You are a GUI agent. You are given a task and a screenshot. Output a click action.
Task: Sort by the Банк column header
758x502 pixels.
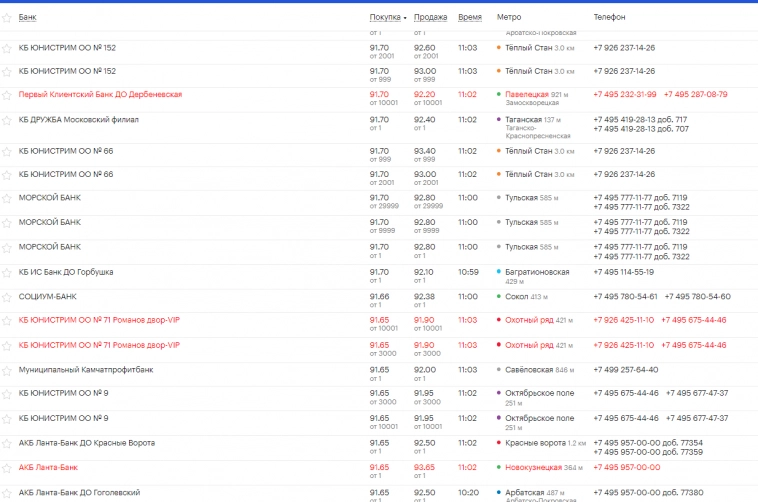point(27,17)
